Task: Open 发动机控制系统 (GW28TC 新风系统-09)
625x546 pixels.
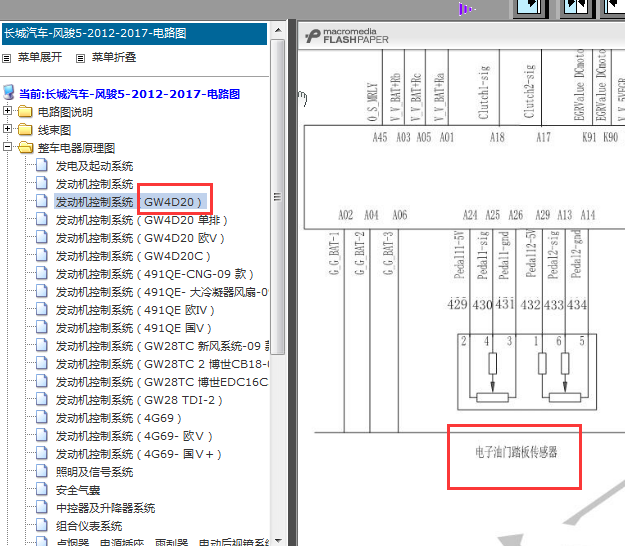Action: (162, 346)
